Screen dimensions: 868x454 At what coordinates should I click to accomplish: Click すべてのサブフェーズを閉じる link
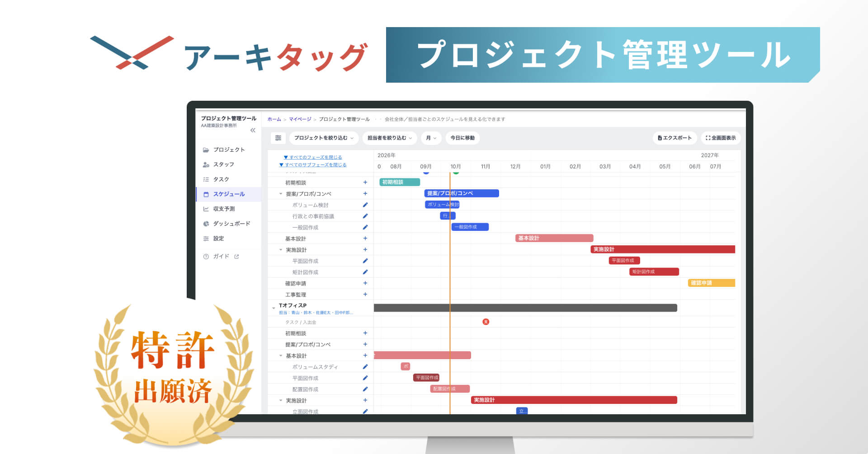[313, 165]
